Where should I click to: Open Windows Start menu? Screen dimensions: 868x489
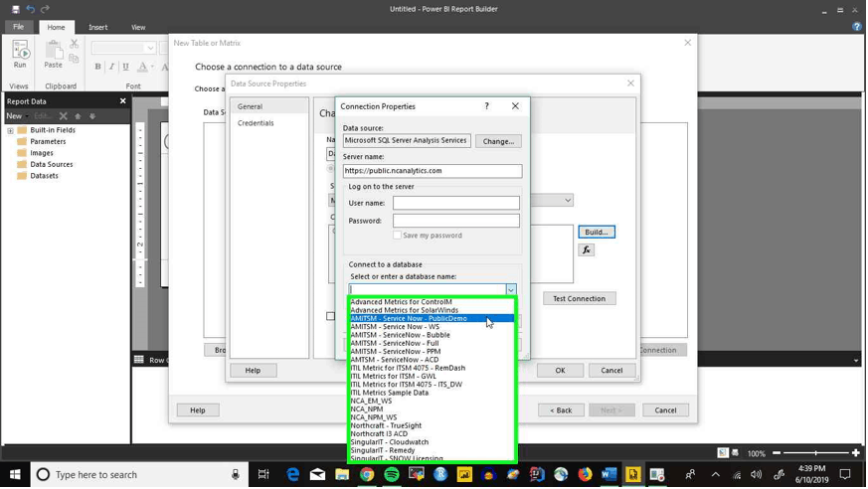pyautogui.click(x=15, y=475)
